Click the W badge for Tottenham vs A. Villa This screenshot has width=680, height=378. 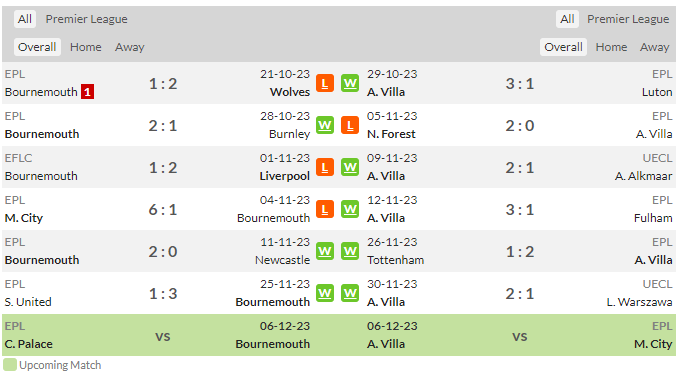point(350,251)
